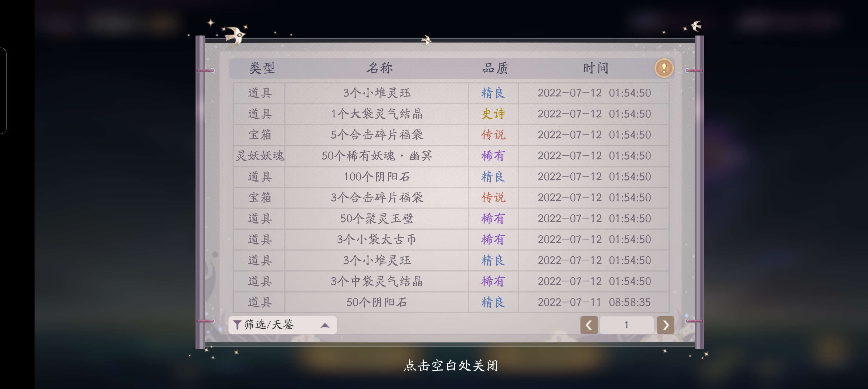
Task: Click the 50个阴阳石 record dated 2022-07-11
Action: click(x=451, y=302)
